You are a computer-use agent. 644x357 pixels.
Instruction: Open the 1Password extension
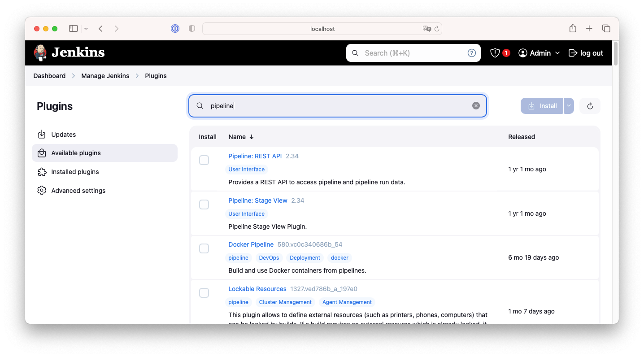tap(175, 29)
